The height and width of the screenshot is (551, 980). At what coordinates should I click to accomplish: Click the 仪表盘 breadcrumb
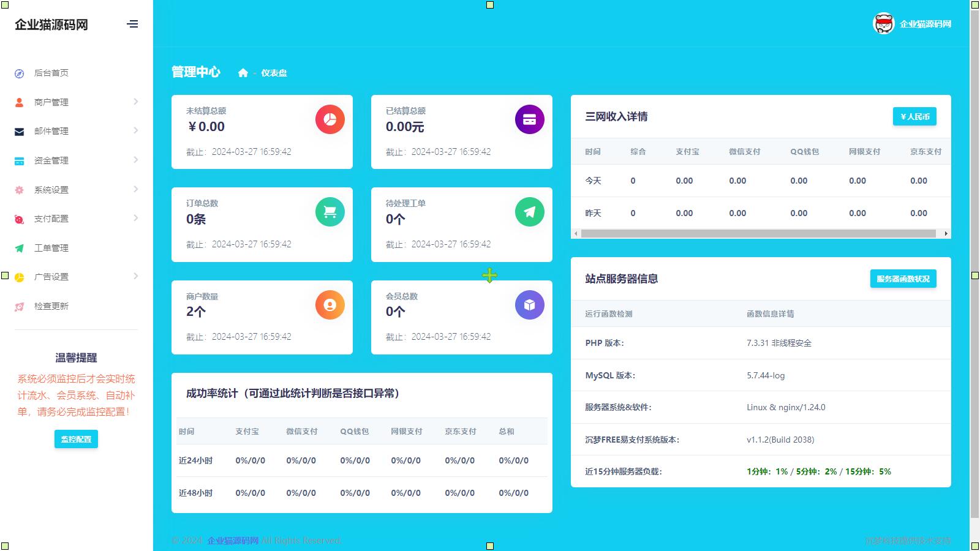tap(274, 73)
